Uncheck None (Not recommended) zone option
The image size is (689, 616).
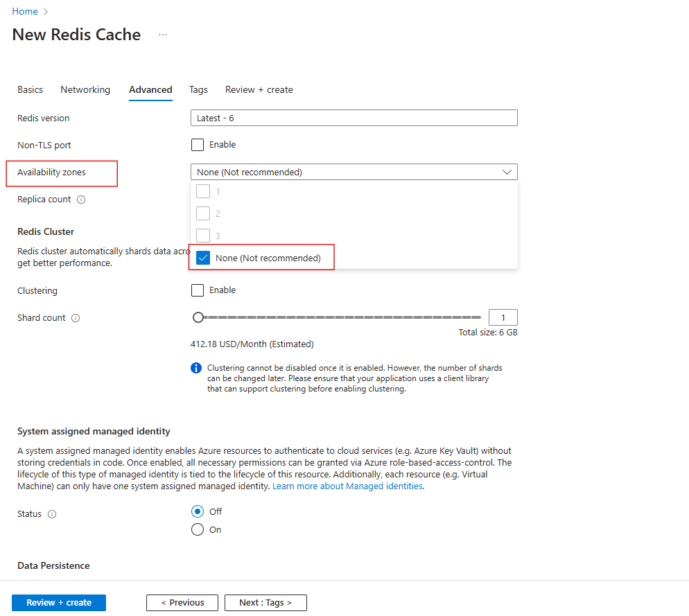click(x=203, y=257)
